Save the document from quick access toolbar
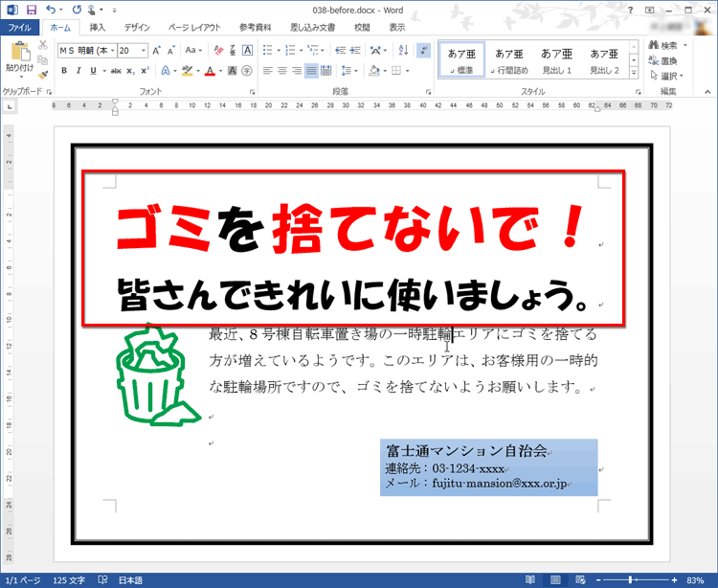Image resolution: width=718 pixels, height=588 pixels. tap(32, 10)
